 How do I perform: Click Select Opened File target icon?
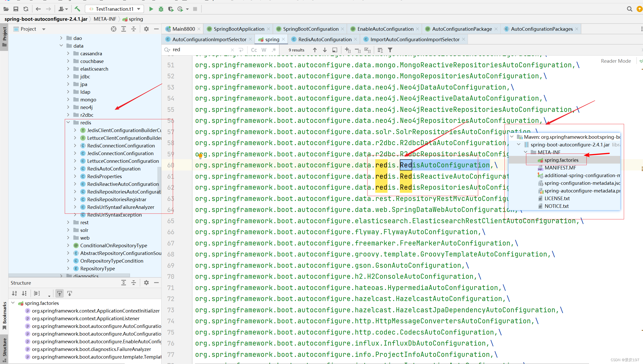(114, 29)
